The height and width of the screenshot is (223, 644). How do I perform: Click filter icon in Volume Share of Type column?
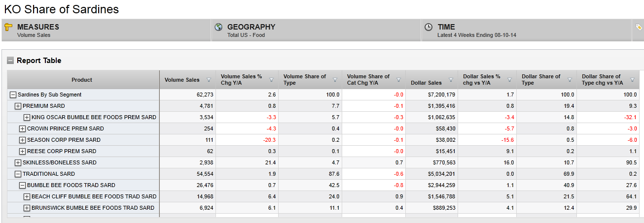pos(335,80)
